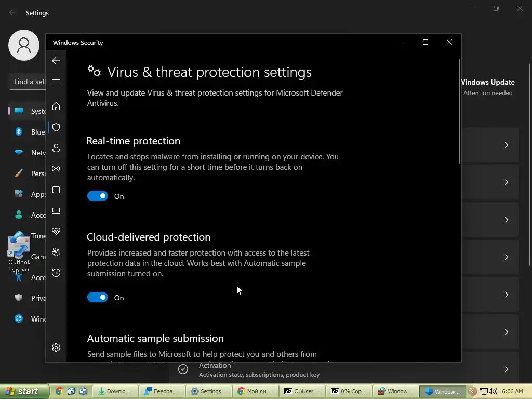Viewport: 532px width, 399px height.
Task: Switch to 7-Zip 0% Copying taskbar button
Action: tap(349, 392)
